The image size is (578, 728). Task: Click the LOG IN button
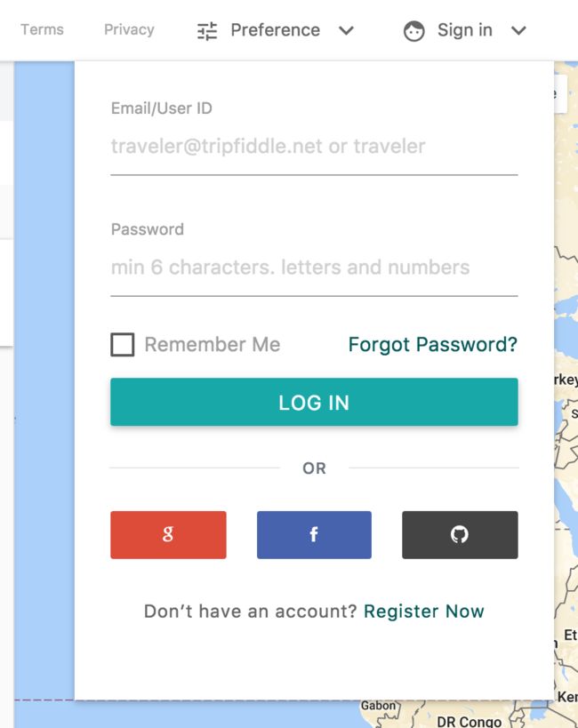click(314, 402)
